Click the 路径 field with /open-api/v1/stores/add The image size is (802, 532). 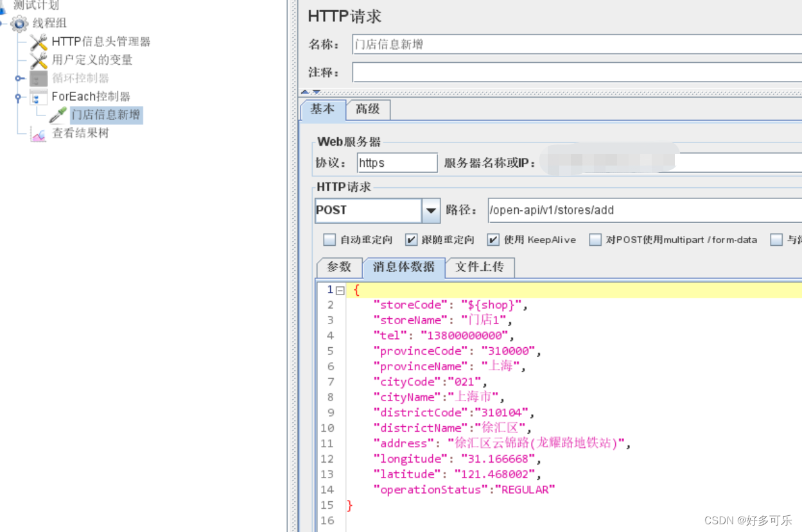pos(645,210)
